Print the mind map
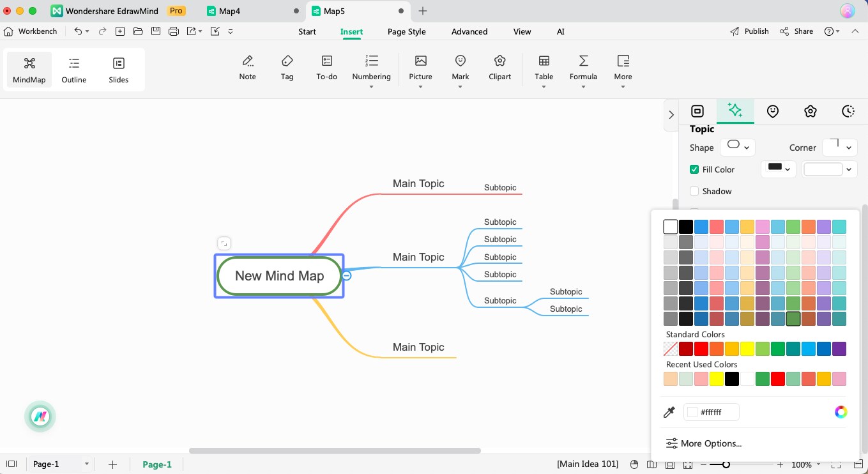Screen dimensions: 868x474 (x=174, y=31)
